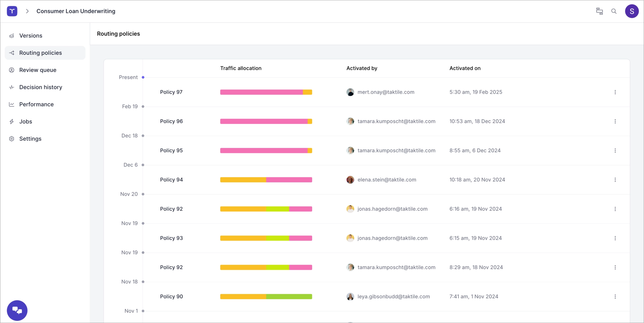644x323 pixels.
Task: Go to Versions in sidebar
Action: point(31,36)
